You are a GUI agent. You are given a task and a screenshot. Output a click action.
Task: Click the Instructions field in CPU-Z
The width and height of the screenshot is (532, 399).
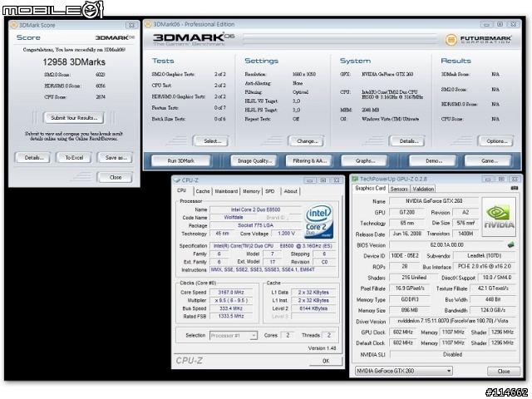(x=273, y=269)
